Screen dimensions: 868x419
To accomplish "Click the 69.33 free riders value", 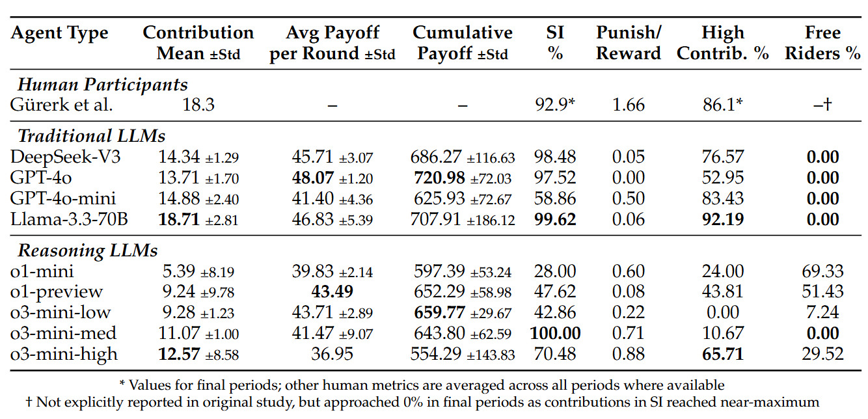I will click(822, 271).
